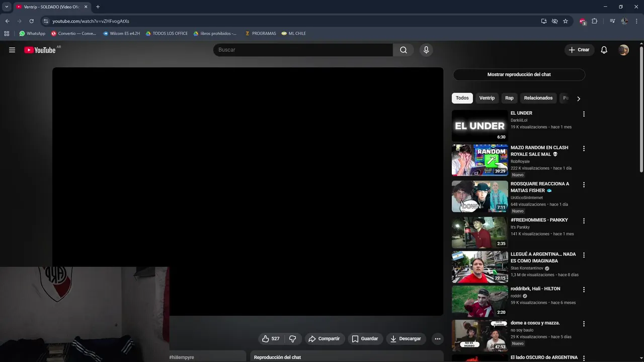Open the Wilcom ES e4.2H bookmark

point(121,34)
